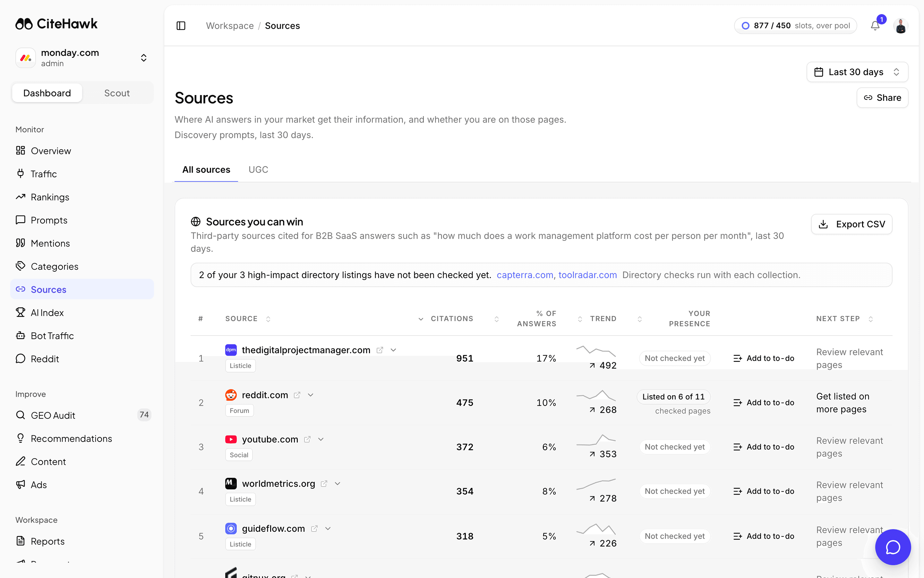Open Bot Traffic page
This screenshot has height=578, width=924.
pyautogui.click(x=82, y=336)
